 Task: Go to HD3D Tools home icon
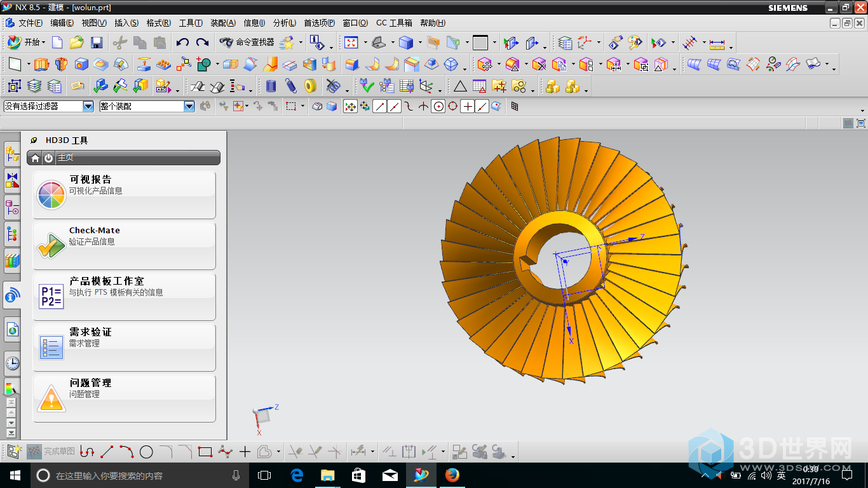tap(36, 158)
